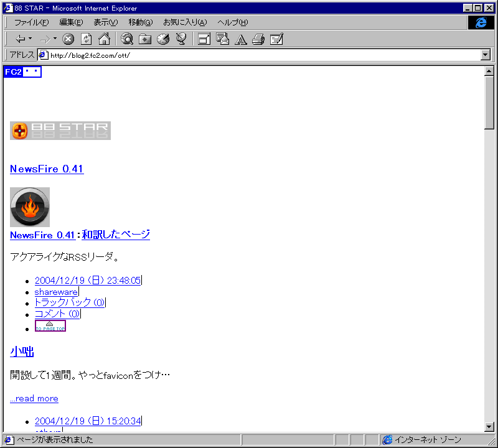Image resolution: width=498 pixels, height=448 pixels.
Task: Click the インターネット ゾーン status bar entry
Action: click(x=428, y=440)
